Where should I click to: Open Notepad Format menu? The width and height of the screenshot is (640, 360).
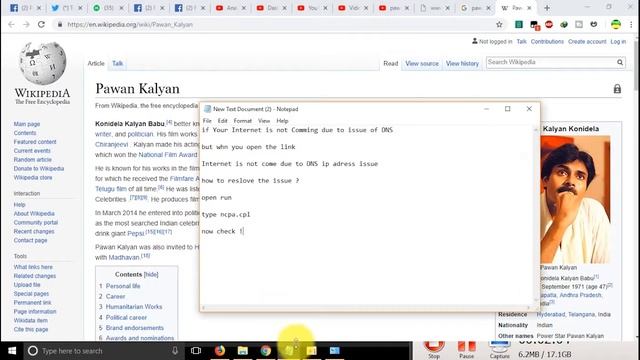pyautogui.click(x=242, y=121)
